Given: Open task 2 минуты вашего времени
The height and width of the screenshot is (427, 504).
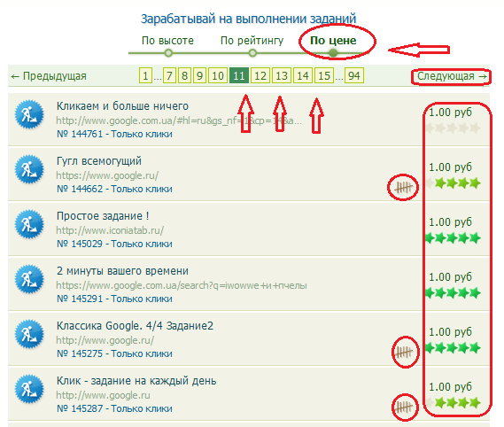Looking at the screenshot, I should 122,271.
